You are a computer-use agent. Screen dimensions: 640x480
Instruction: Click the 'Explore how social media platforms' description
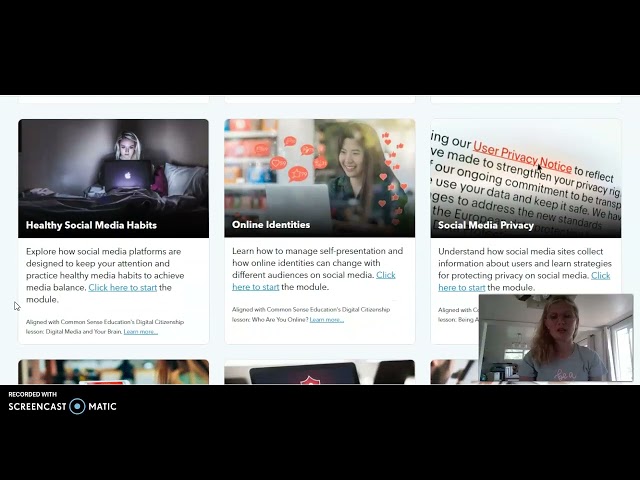pos(105,276)
